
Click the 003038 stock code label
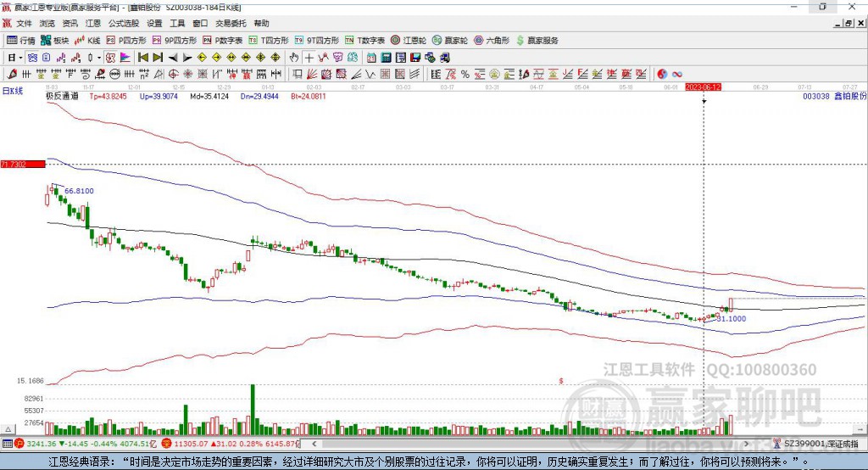(x=816, y=97)
